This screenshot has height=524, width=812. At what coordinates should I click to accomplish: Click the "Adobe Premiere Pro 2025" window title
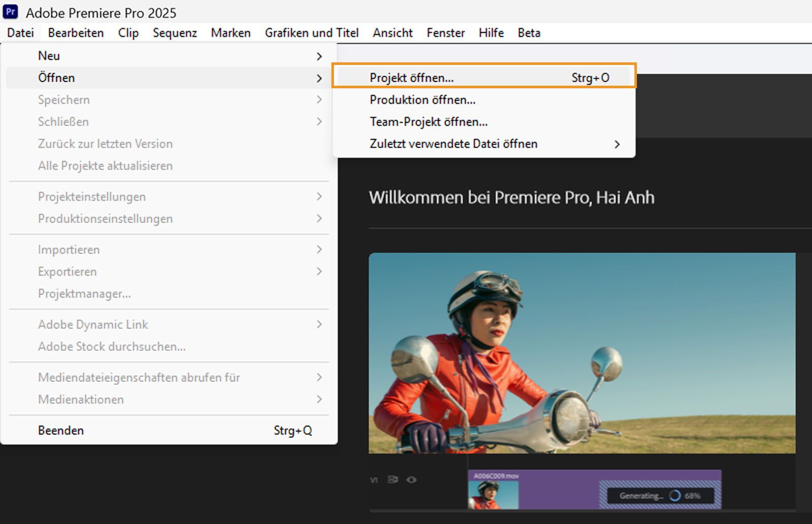pos(101,13)
